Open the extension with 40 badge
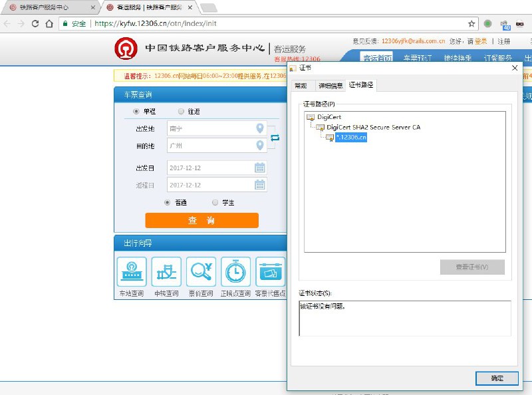The width and height of the screenshot is (532, 395). tap(505, 25)
